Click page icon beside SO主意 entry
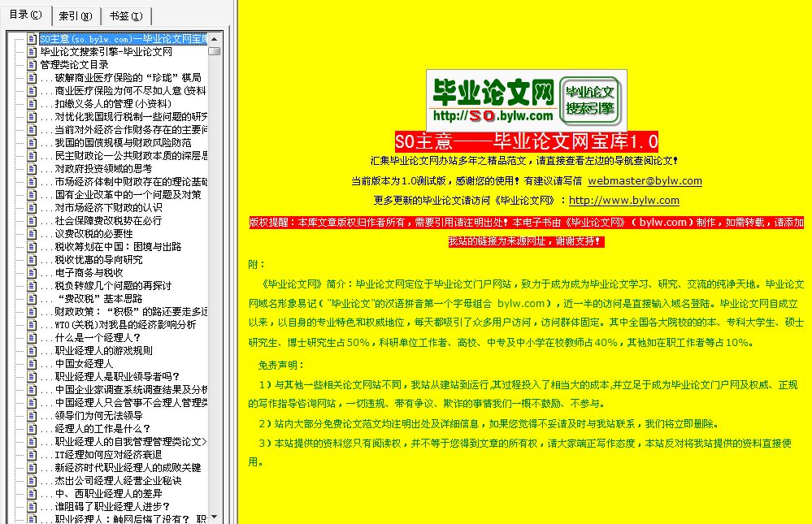Viewport: 812px width, 524px height. [33, 39]
